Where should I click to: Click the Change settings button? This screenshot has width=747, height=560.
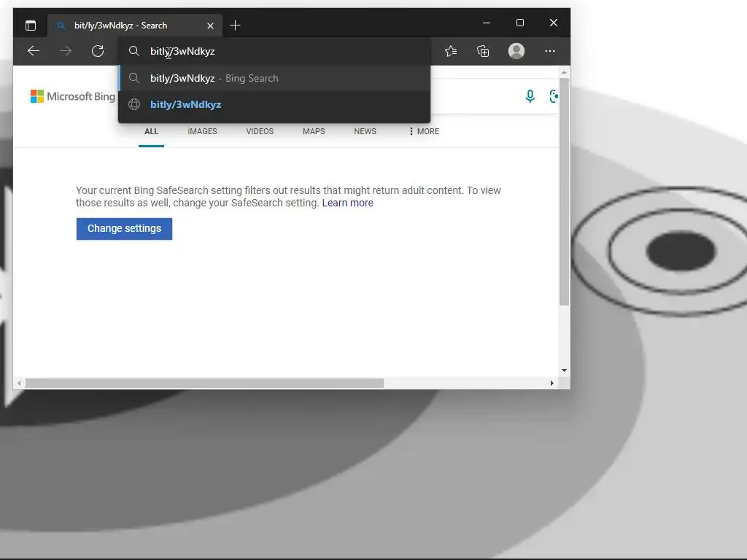(124, 228)
